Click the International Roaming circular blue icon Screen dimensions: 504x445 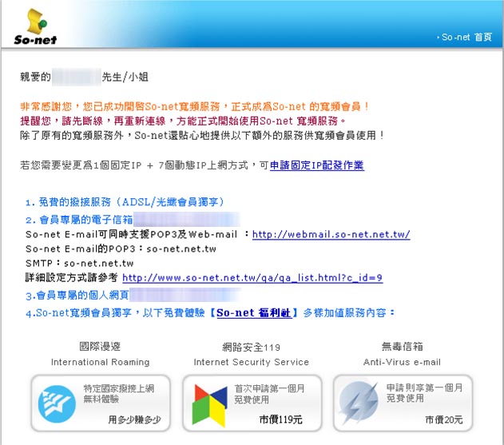[x=57, y=403]
